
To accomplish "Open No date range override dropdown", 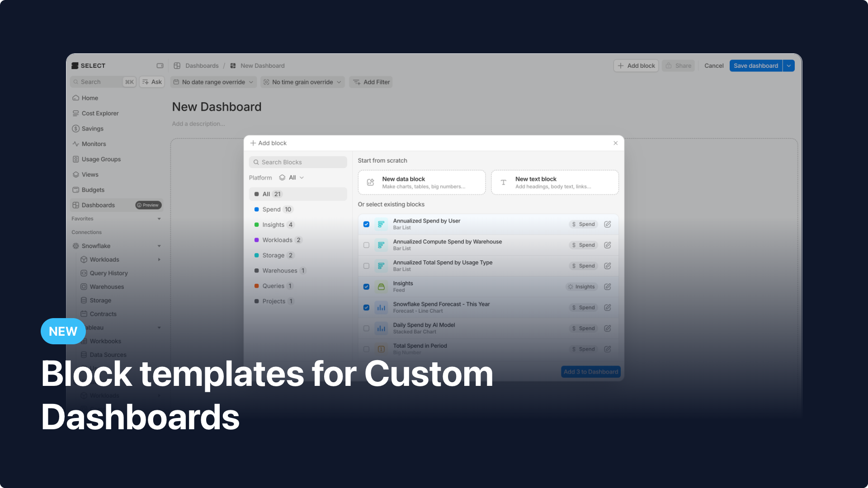I will tap(213, 82).
